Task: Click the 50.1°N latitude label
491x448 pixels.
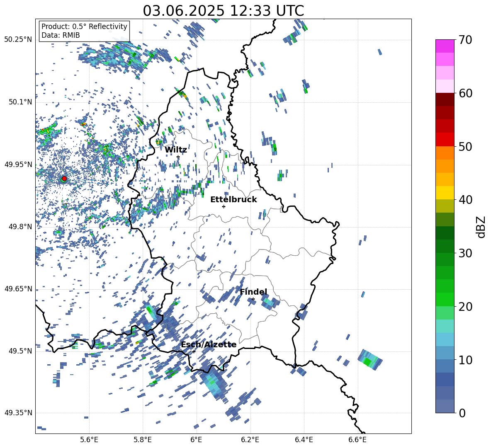Action: (x=21, y=102)
